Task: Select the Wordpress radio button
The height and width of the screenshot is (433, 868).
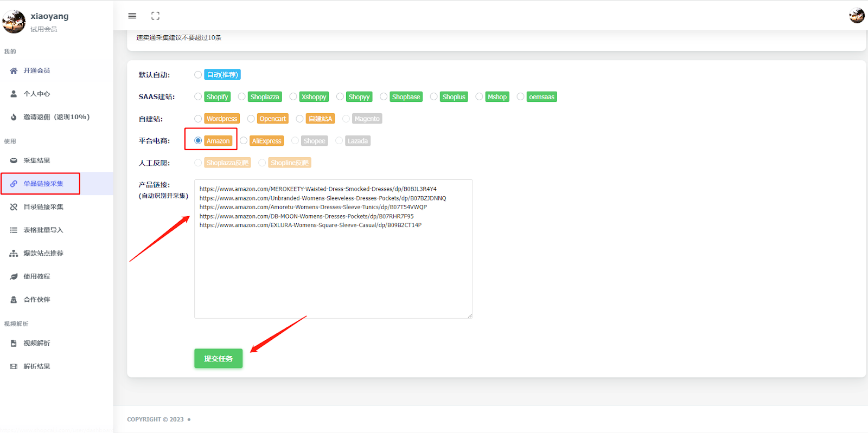Action: pyautogui.click(x=198, y=119)
